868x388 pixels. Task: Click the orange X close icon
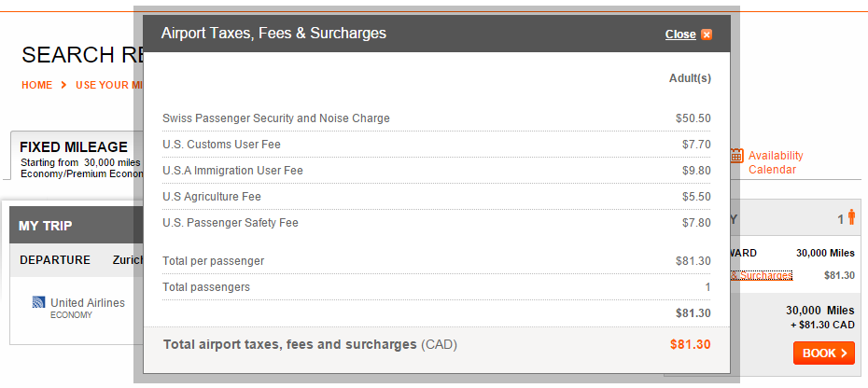pos(707,35)
